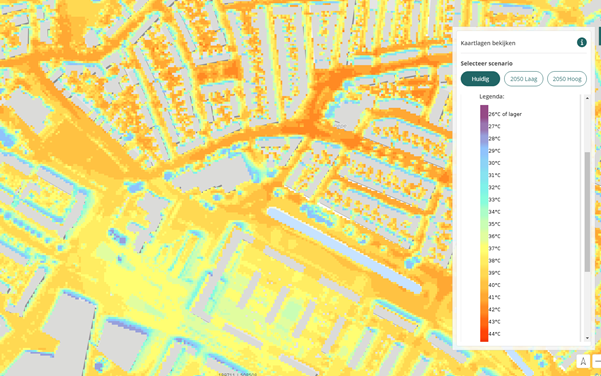
Task: Click the purple top of the legend color bar
Action: 484,111
